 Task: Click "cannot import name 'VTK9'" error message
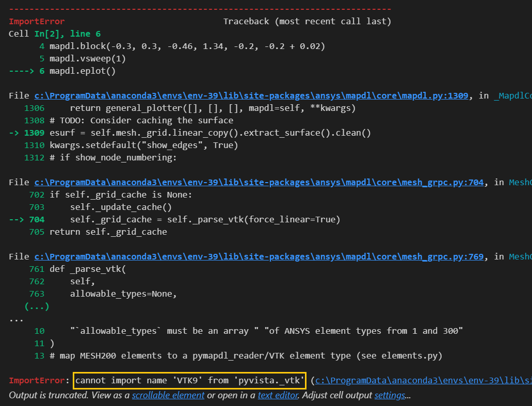coord(190,380)
